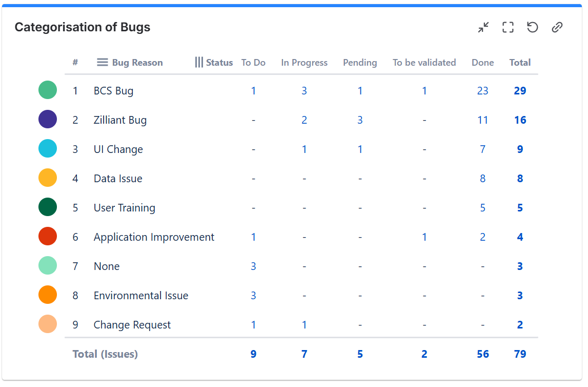Click the Environmental Issue To Do count

tap(253, 296)
